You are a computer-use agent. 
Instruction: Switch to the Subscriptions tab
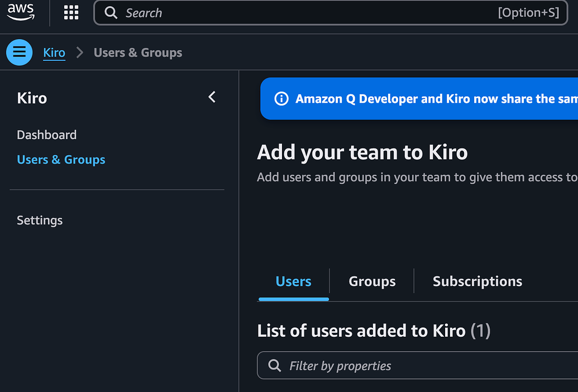click(x=477, y=281)
